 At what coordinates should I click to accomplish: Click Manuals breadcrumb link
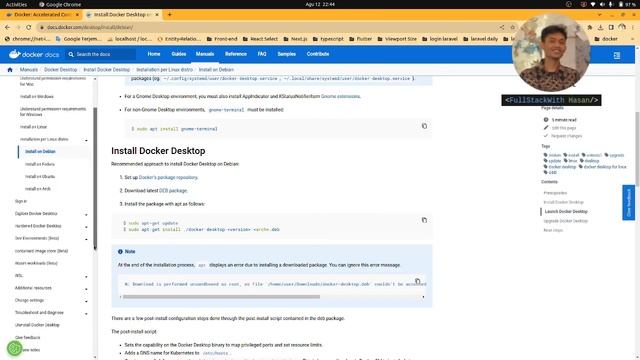(29, 70)
